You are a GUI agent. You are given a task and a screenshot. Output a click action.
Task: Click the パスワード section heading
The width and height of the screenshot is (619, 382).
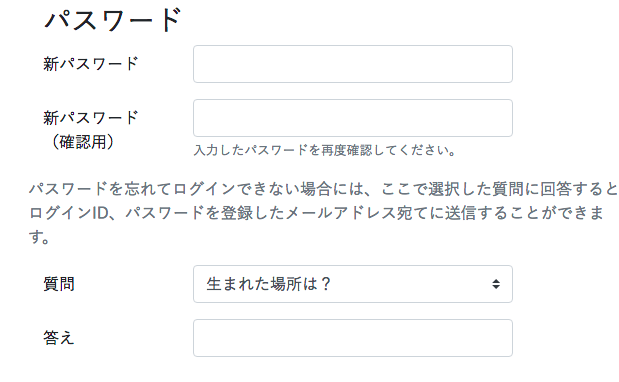[113, 20]
